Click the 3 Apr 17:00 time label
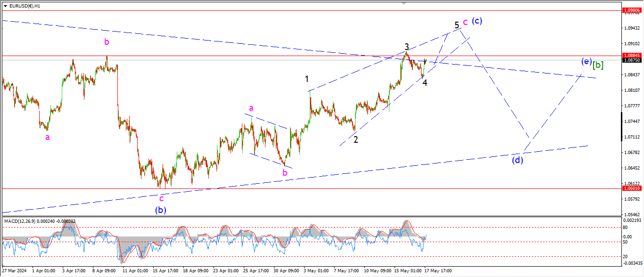Screen dimensions: 644x277 click(73, 271)
